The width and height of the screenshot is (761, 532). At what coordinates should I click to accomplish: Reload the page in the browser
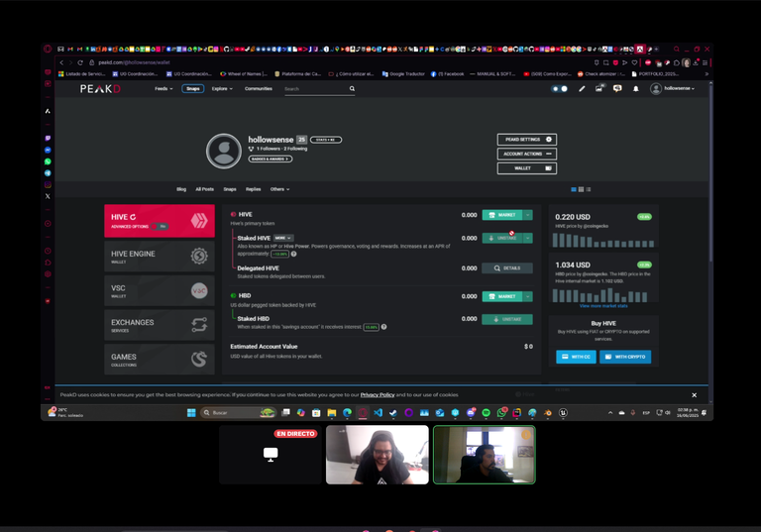[80, 62]
